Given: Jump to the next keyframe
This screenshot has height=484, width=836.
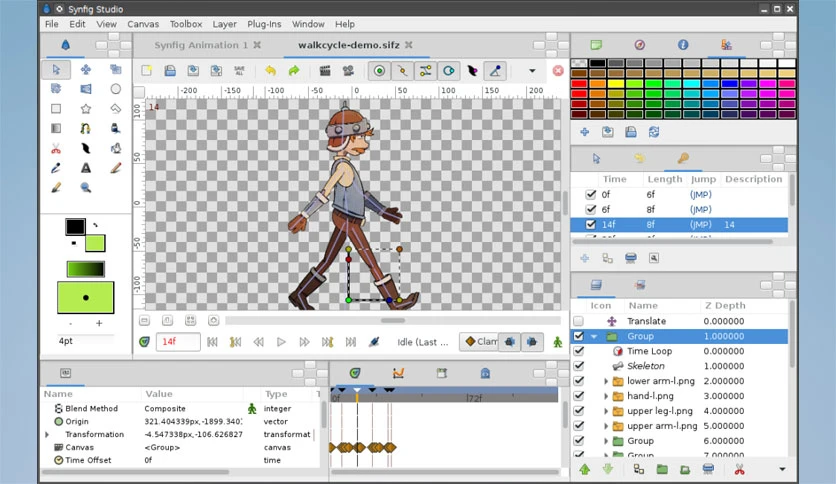Looking at the screenshot, I should 327,342.
